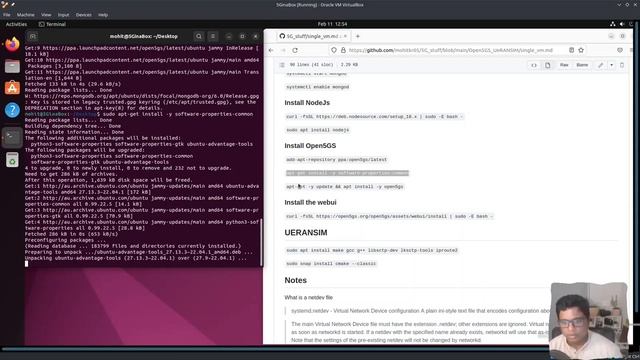Open the Help icon in the dock

[12, 110]
